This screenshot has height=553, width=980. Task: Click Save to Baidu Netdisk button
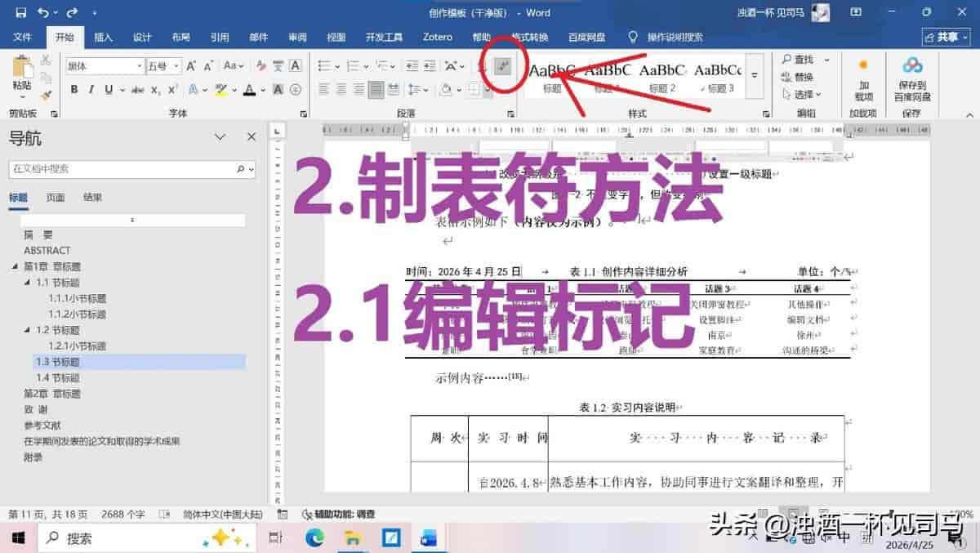[x=911, y=78]
